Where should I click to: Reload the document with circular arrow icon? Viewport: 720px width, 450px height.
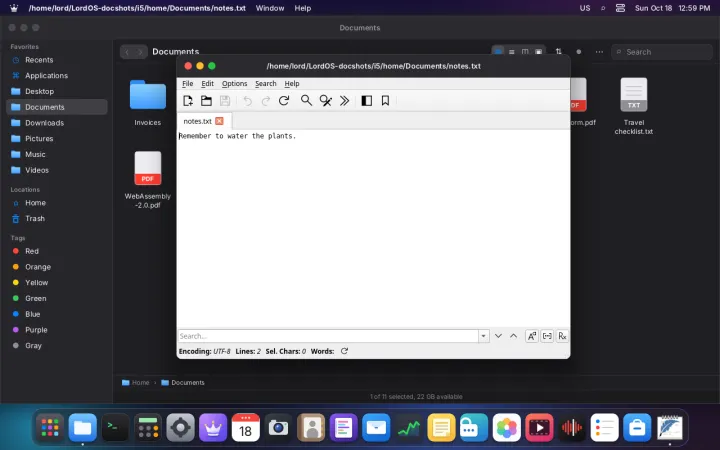[x=284, y=101]
